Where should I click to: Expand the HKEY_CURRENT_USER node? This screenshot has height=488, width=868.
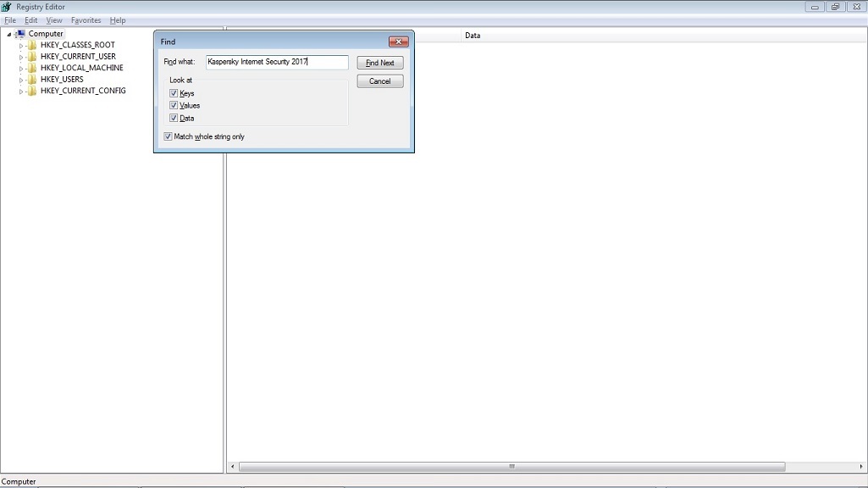tap(21, 57)
